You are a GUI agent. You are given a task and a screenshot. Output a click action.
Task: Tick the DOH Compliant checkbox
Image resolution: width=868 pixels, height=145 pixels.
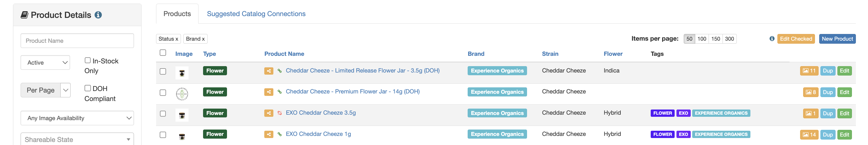88,88
